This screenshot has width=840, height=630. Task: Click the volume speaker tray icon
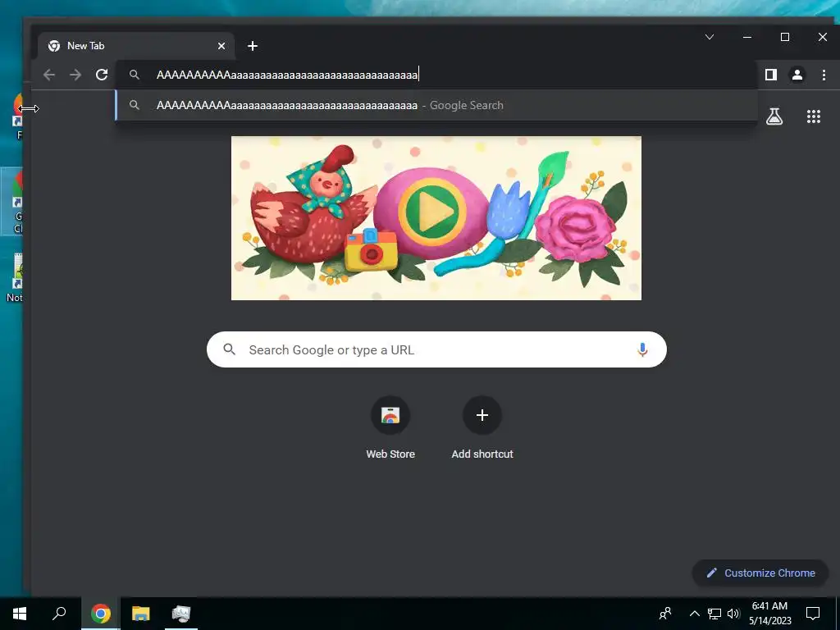point(733,614)
